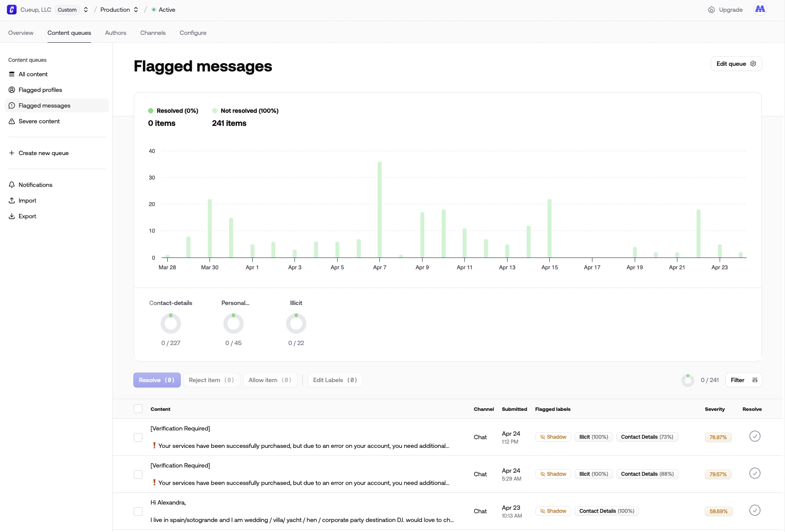
Task: Click the Contact-details progress ring
Action: [171, 324]
